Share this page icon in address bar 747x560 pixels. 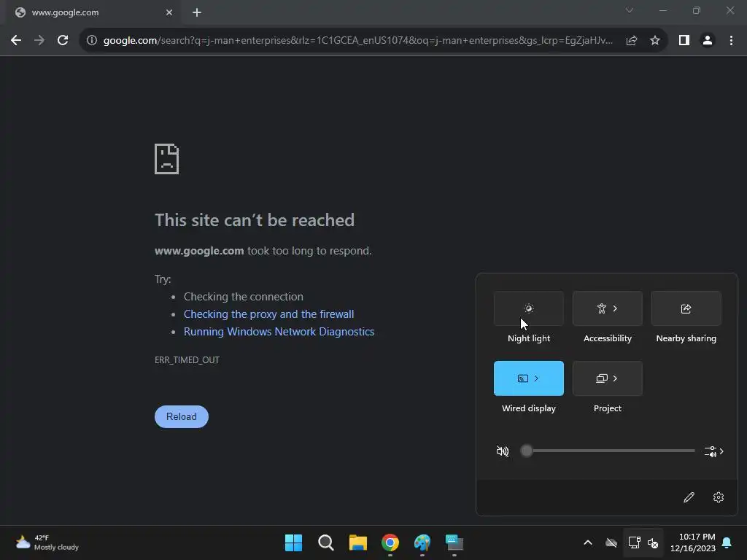[x=632, y=41]
